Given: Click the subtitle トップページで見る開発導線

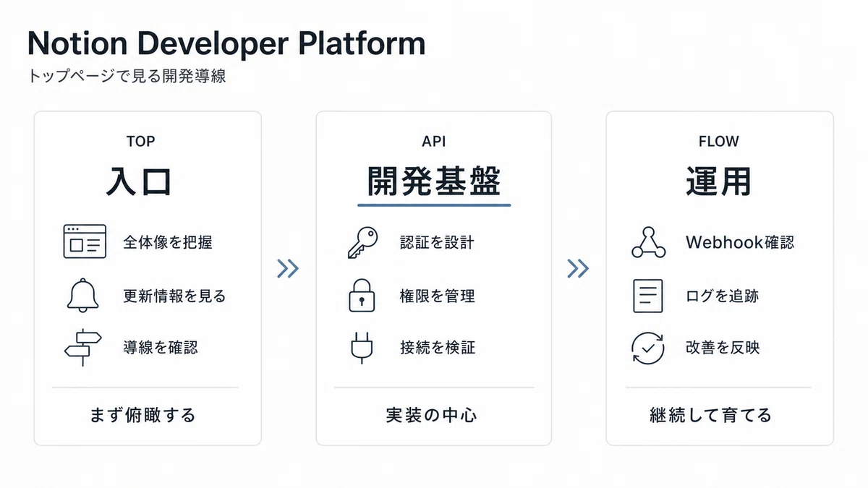Looking at the screenshot, I should point(127,76).
